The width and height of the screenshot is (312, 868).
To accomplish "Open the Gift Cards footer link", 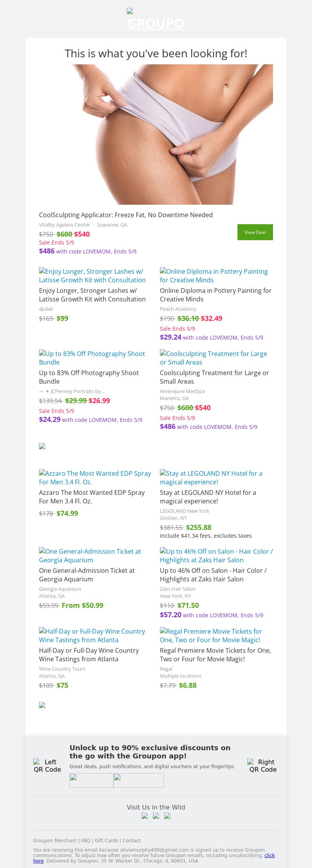I will click(106, 841).
